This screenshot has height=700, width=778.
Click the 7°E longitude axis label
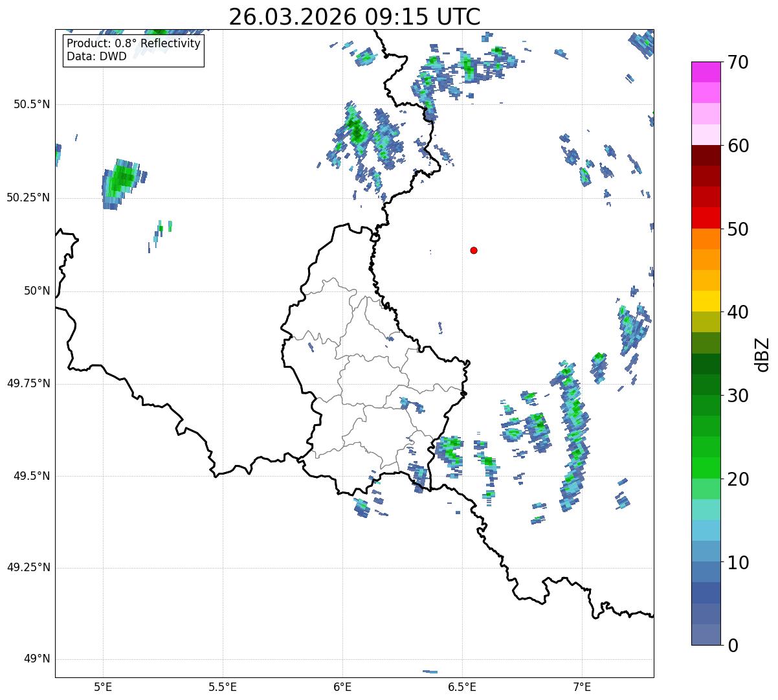tap(582, 686)
